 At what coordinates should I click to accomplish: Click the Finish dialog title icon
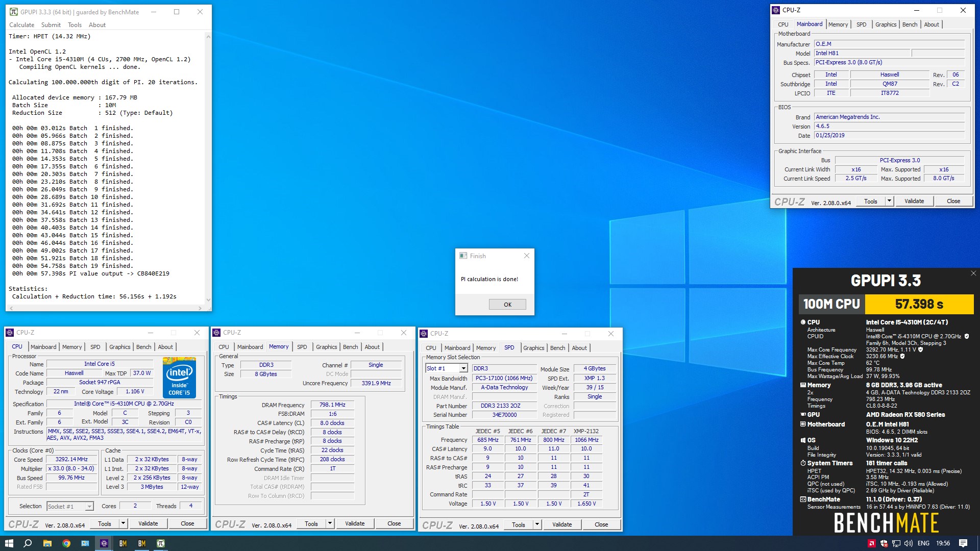pos(463,256)
